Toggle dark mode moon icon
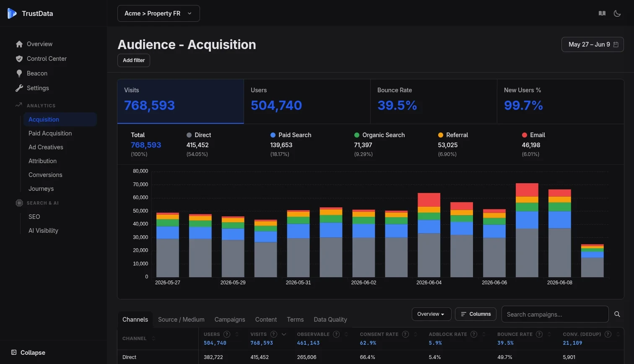The height and width of the screenshot is (364, 634). pyautogui.click(x=617, y=13)
